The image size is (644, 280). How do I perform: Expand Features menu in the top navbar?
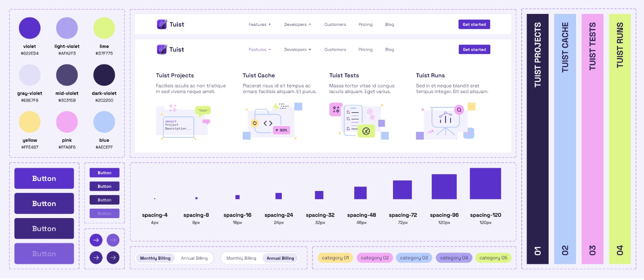click(x=260, y=25)
